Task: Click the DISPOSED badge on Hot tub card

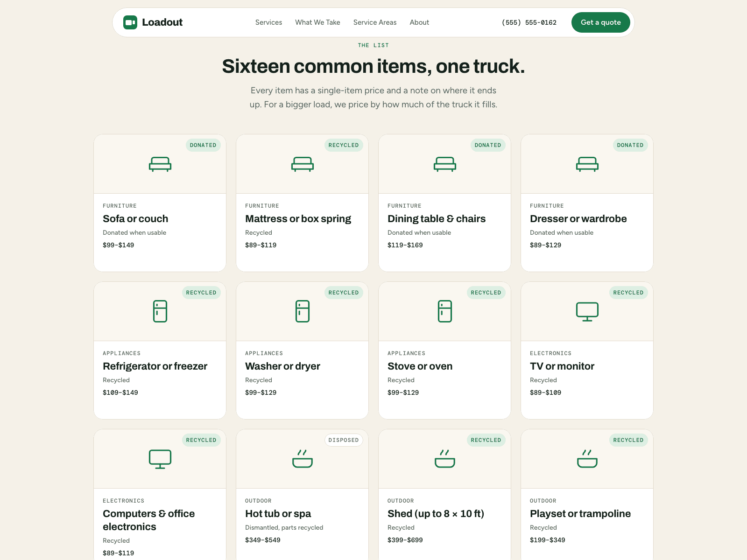Action: coord(344,440)
